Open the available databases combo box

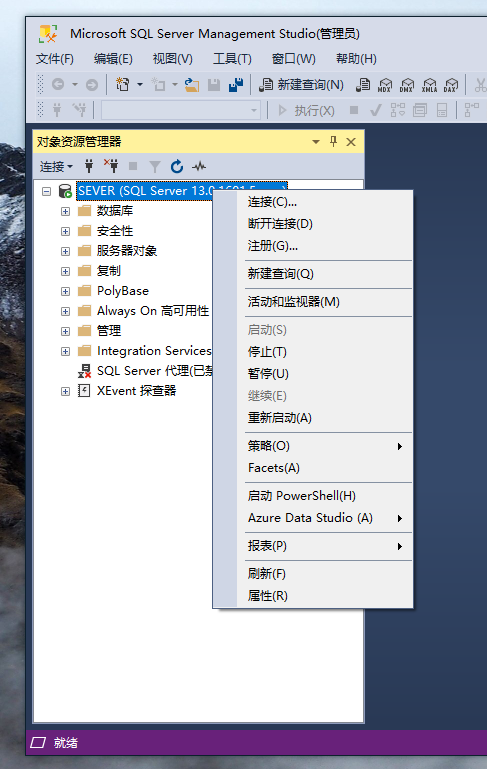(x=180, y=110)
